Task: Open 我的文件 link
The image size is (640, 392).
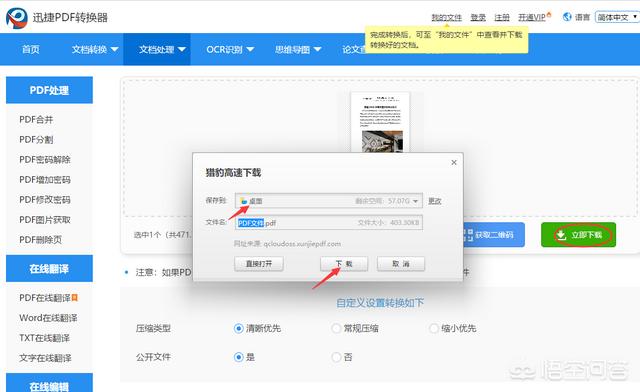Action: coord(447,17)
